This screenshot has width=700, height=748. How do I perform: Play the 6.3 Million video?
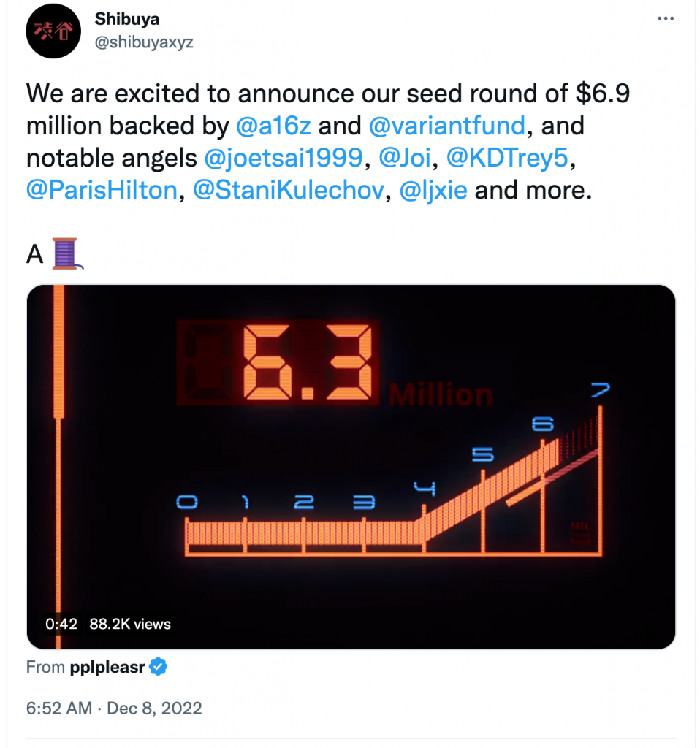point(351,466)
